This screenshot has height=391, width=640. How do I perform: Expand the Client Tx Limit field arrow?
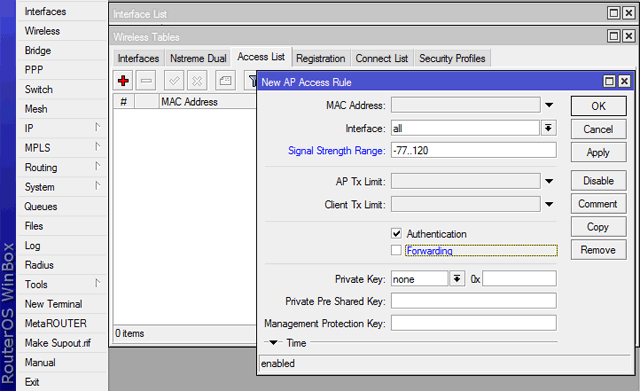pos(549,204)
